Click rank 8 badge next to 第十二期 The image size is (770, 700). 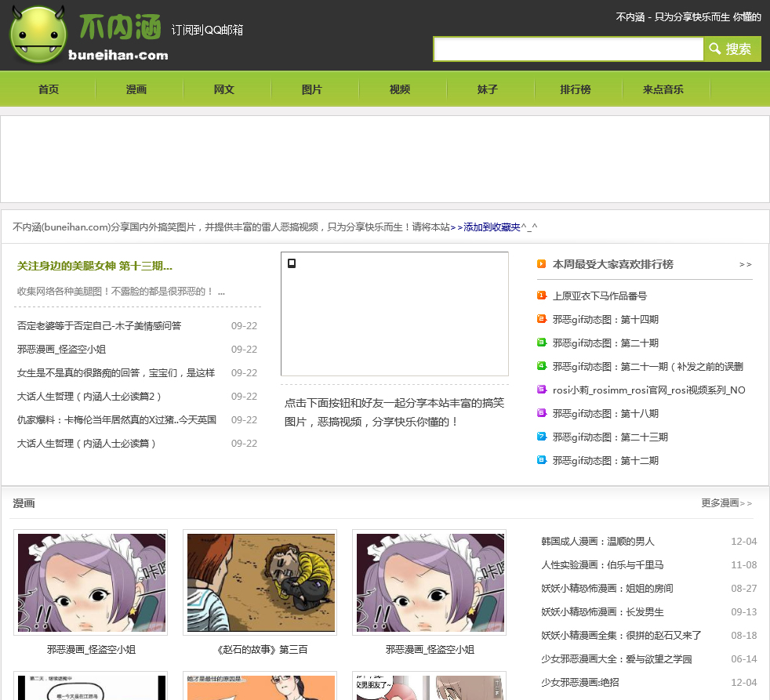click(x=542, y=460)
